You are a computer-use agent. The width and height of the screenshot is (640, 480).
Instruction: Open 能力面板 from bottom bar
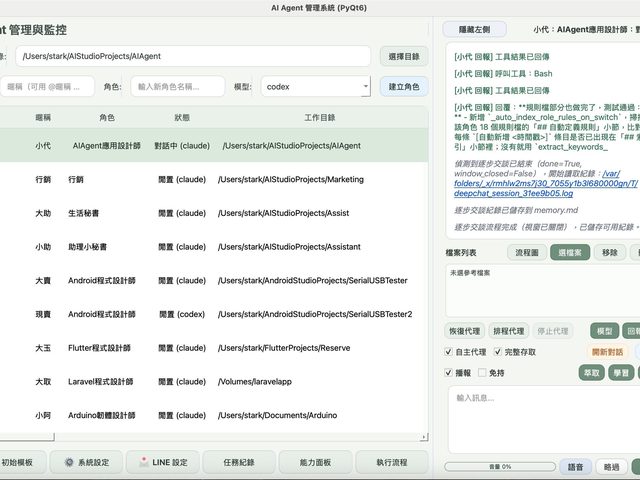(315, 462)
